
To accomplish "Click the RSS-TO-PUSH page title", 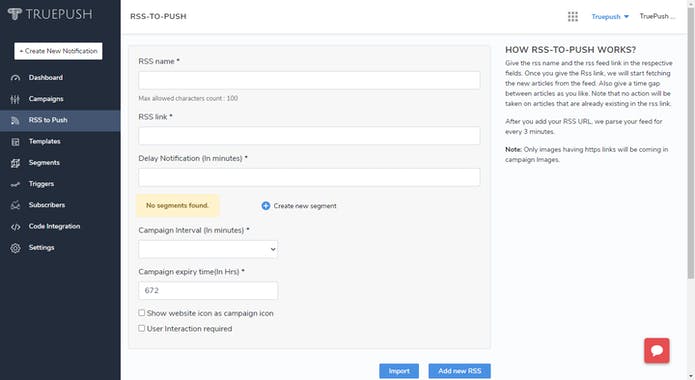I will 158,16.
